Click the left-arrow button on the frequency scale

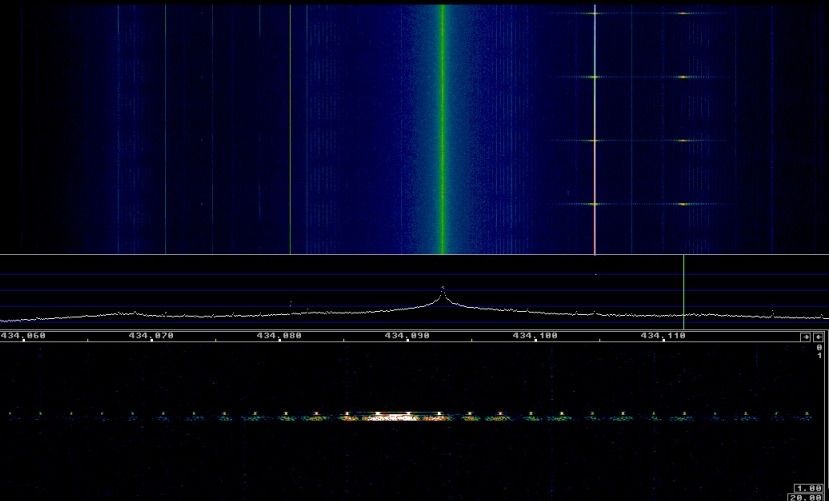(818, 337)
